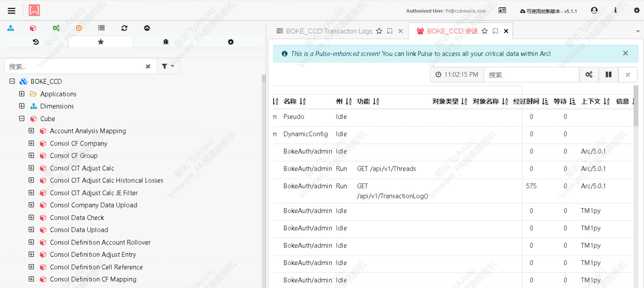
Task: Click the blue dimensions hierarchy toolbar icon
Action: click(10, 28)
